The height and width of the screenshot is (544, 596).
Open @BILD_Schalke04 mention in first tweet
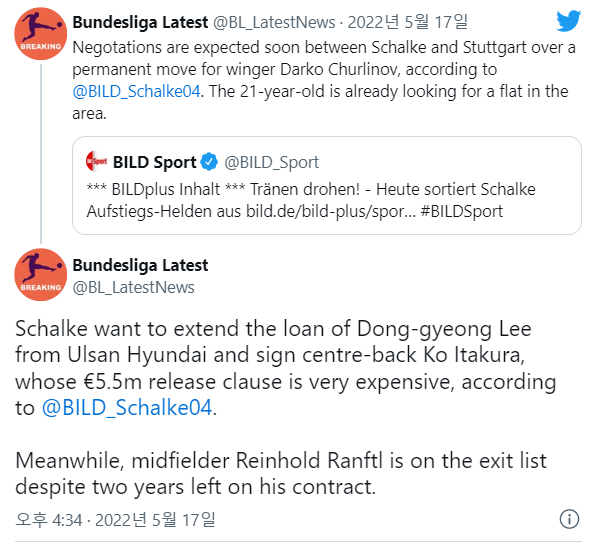[x=136, y=92]
